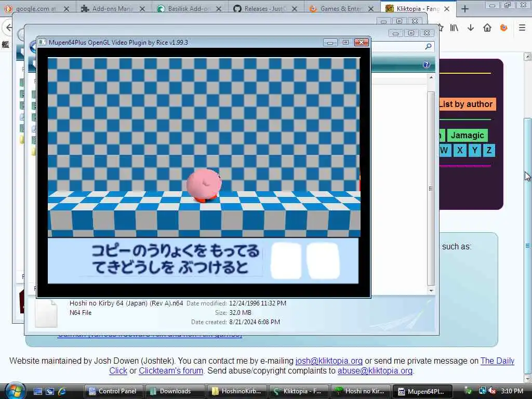Click the Explorer search magnifier icon

(429, 46)
